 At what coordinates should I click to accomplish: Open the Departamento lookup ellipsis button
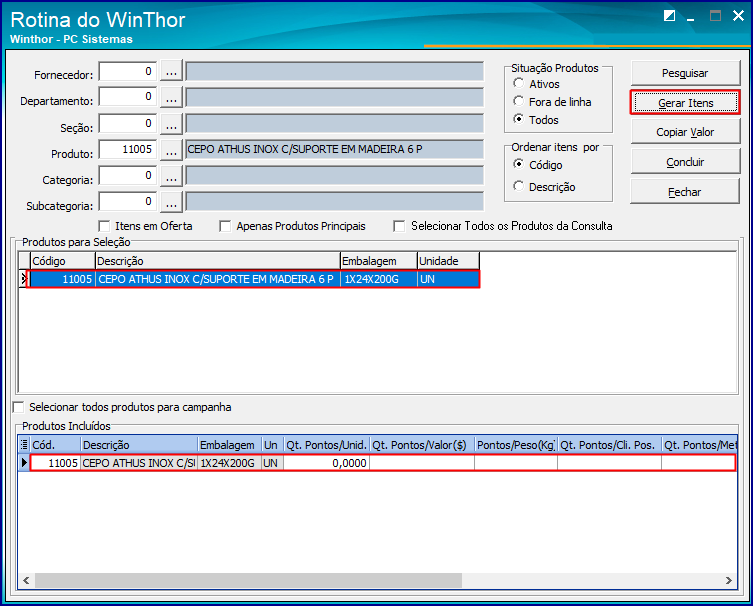[x=171, y=98]
